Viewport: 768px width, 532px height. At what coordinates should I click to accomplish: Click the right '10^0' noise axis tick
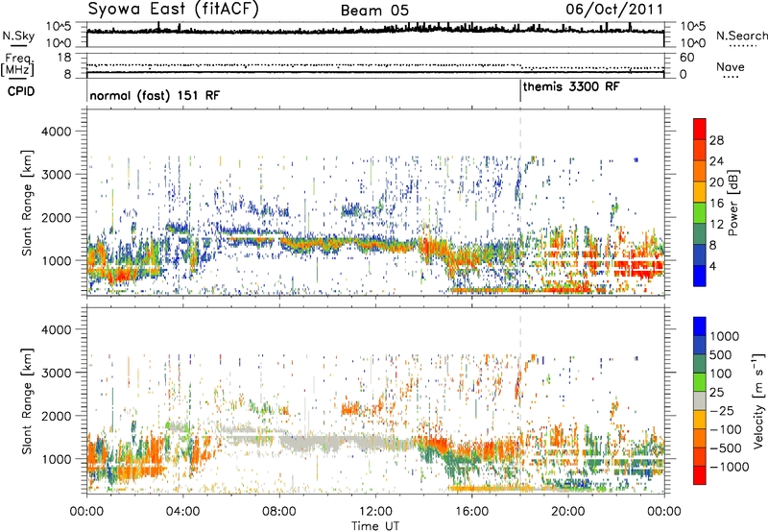click(693, 43)
